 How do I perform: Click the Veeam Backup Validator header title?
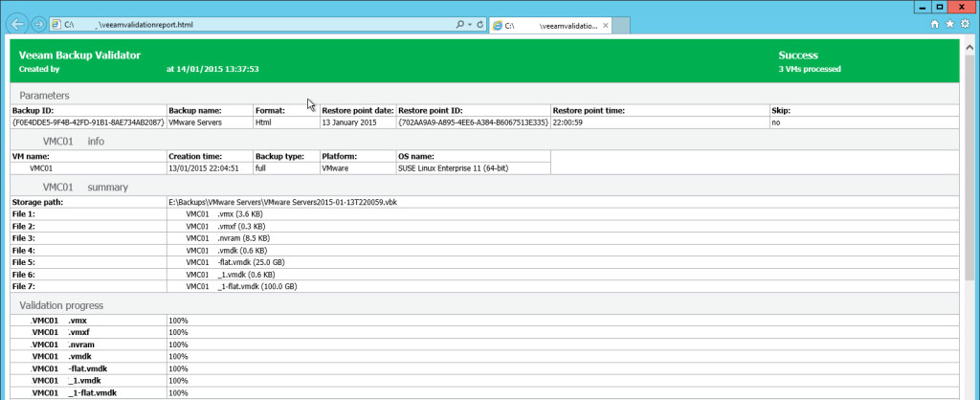point(80,55)
